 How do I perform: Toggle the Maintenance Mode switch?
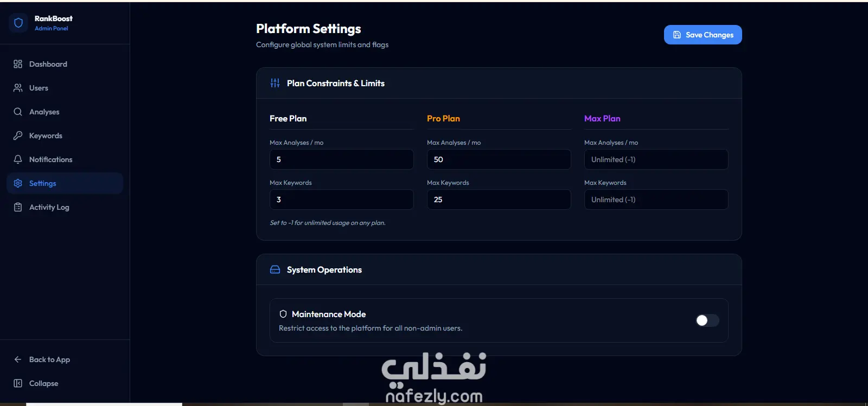coord(707,320)
